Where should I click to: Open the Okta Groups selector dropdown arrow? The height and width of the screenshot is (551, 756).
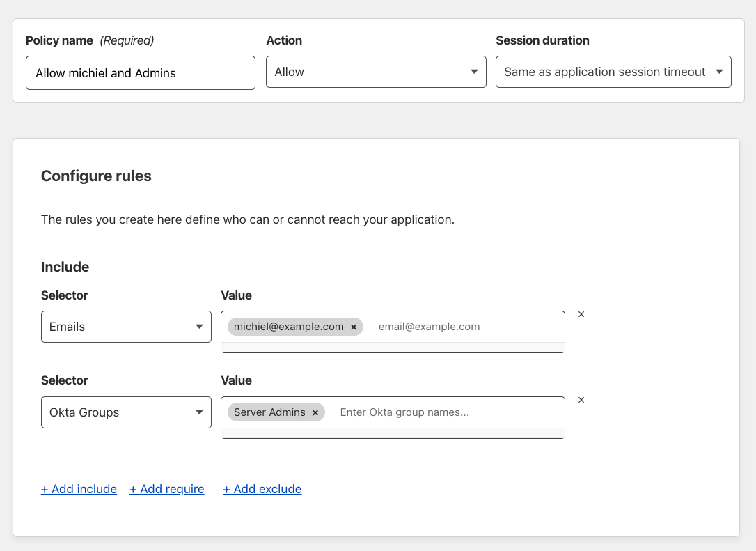[x=200, y=412]
